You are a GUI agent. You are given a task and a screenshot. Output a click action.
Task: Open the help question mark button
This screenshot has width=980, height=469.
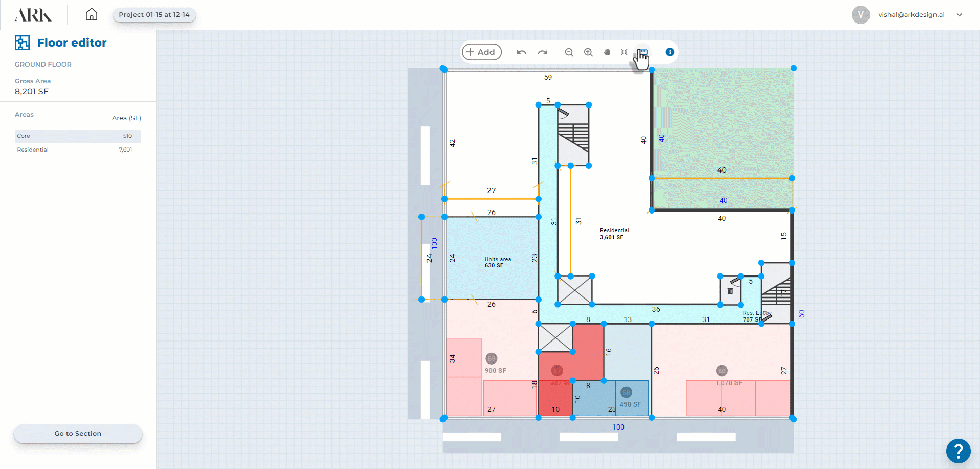[958, 451]
